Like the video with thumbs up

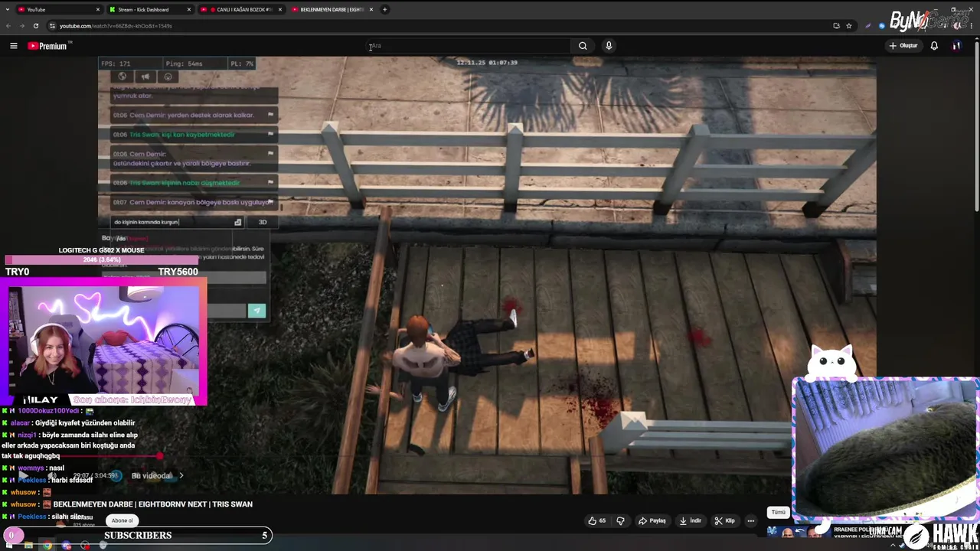click(597, 520)
